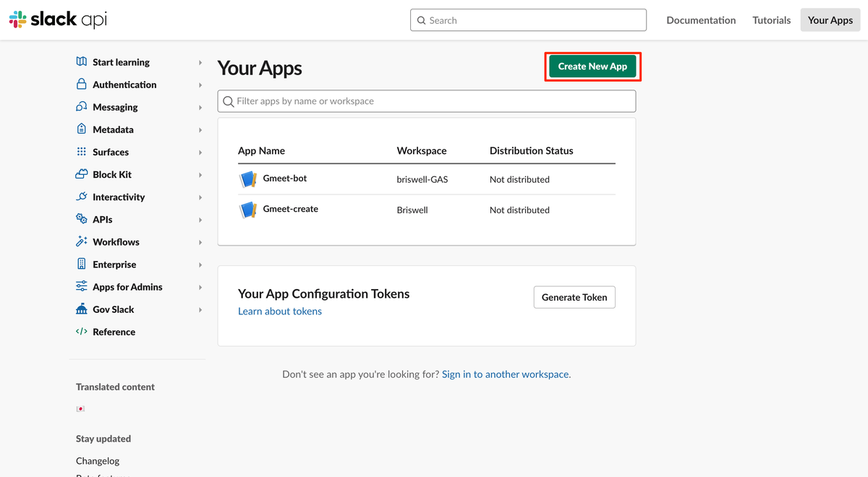Click the magnifier icon in the filter apps field
The width and height of the screenshot is (868, 477).
pos(229,101)
